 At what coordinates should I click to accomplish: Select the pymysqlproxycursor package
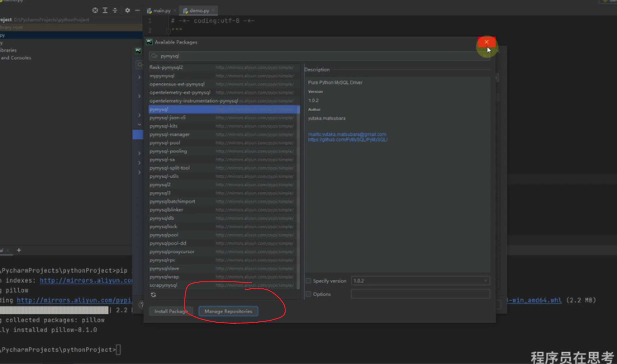tap(223, 252)
